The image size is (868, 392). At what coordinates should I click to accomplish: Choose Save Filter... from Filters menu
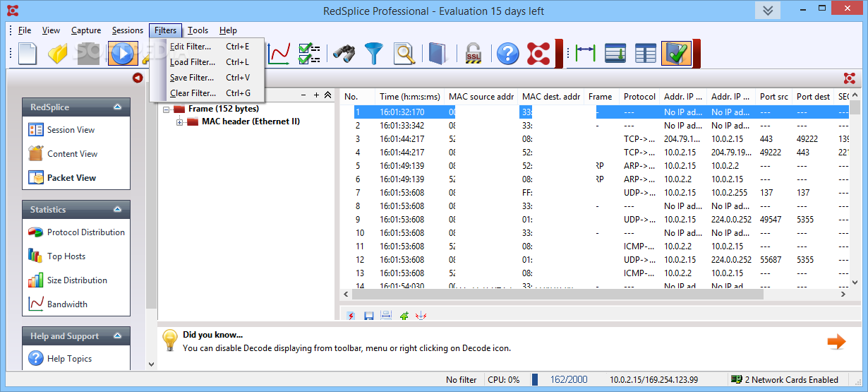207,78
